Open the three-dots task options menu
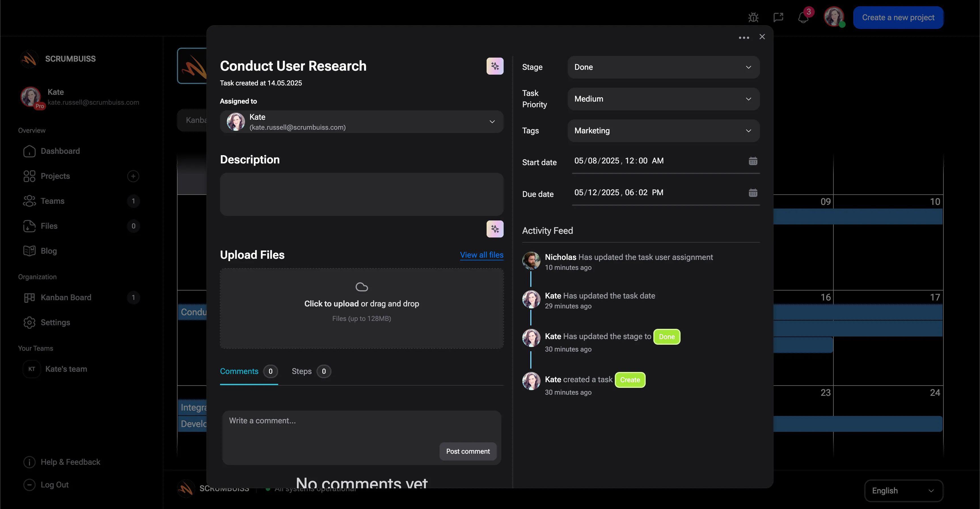 pos(744,37)
